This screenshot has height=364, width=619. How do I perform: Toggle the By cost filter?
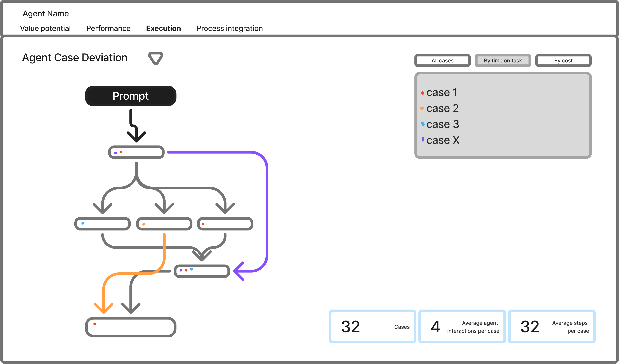click(x=563, y=60)
